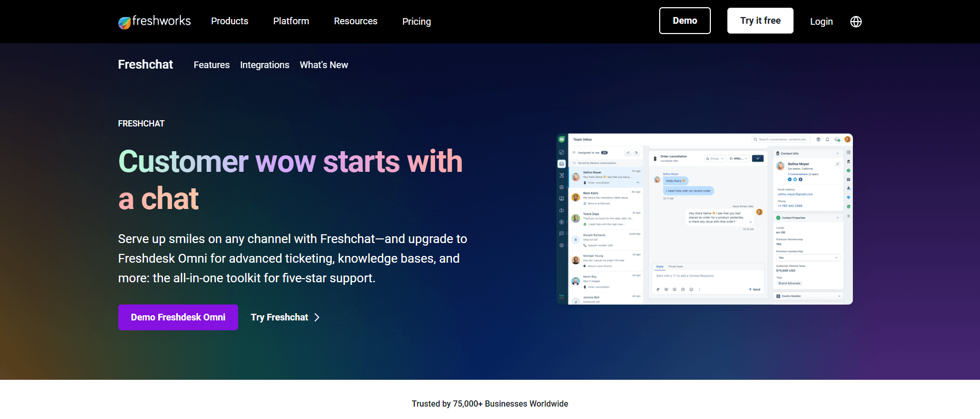The image size is (980, 419).
Task: Click the headline 'Customer wow starts with a chat'
Action: pyautogui.click(x=290, y=180)
